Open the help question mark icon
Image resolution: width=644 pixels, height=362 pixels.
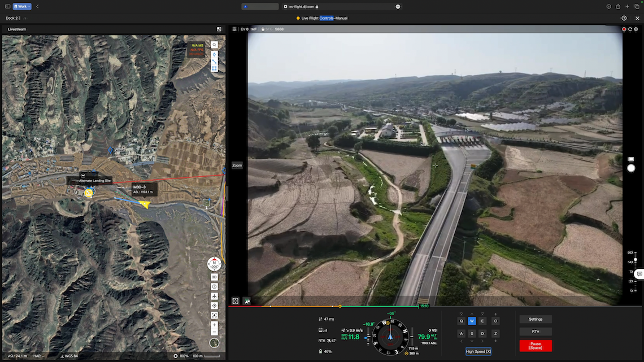click(x=624, y=18)
